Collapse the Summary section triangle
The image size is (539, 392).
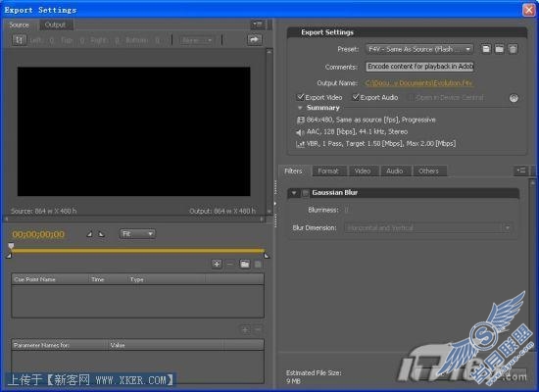coord(300,108)
